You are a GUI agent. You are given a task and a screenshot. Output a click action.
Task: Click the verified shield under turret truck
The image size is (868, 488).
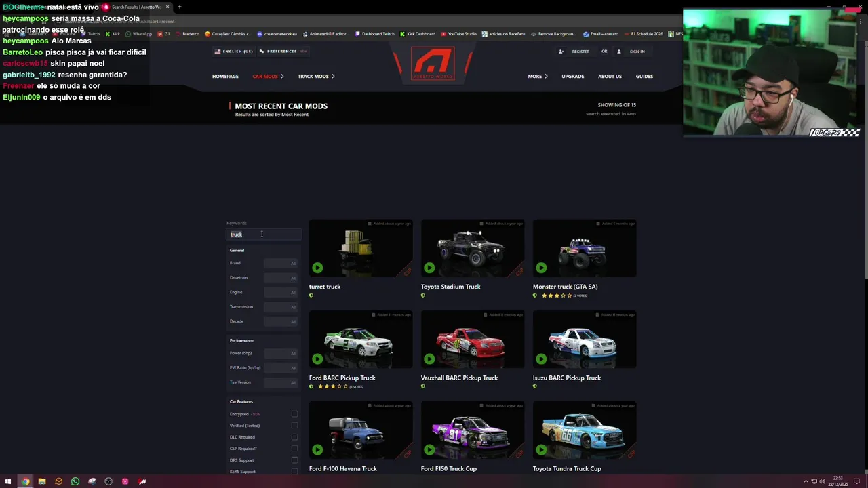click(311, 296)
